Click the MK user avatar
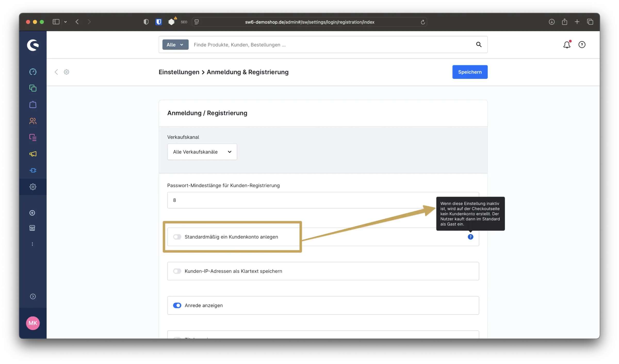The height and width of the screenshot is (364, 619). point(33,323)
